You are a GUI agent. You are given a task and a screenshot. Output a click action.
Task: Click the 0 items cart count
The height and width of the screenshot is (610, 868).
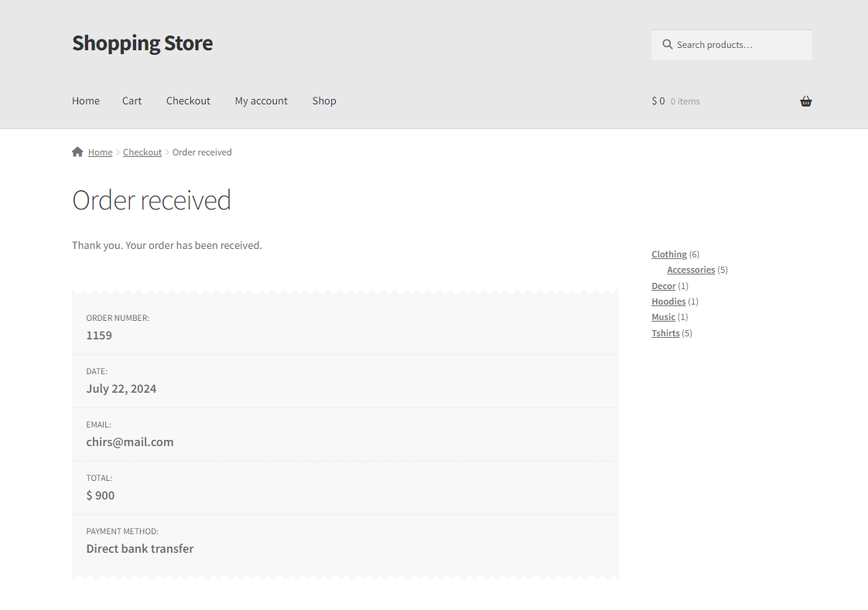685,101
